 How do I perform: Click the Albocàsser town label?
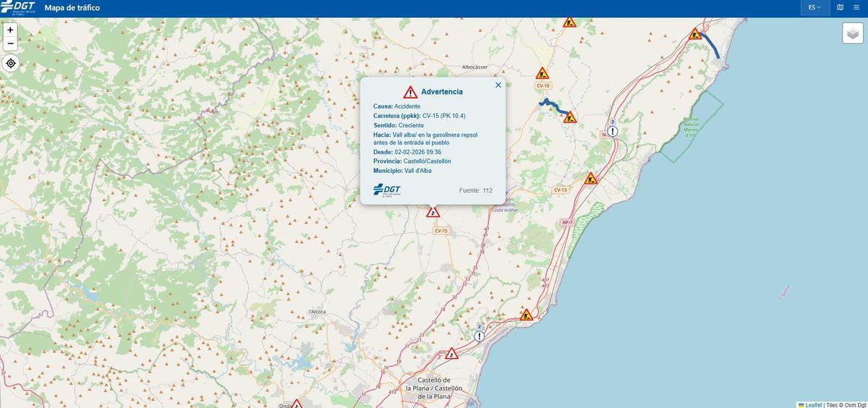pos(475,67)
